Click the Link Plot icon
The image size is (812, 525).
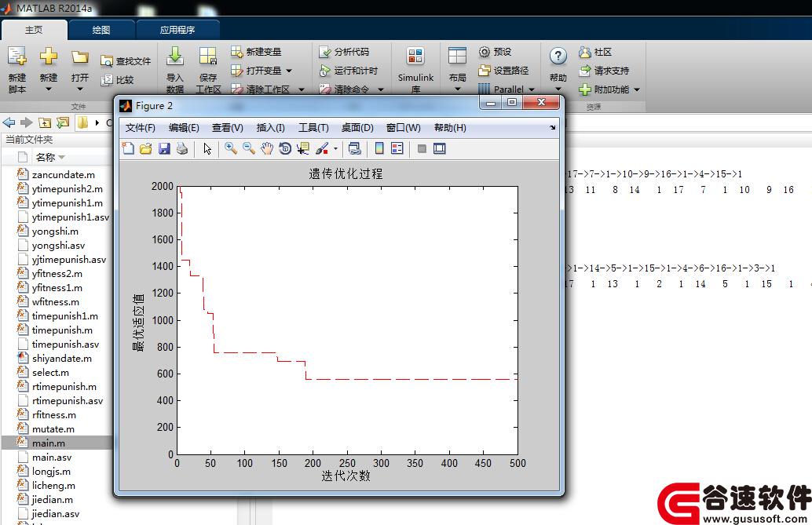355,148
